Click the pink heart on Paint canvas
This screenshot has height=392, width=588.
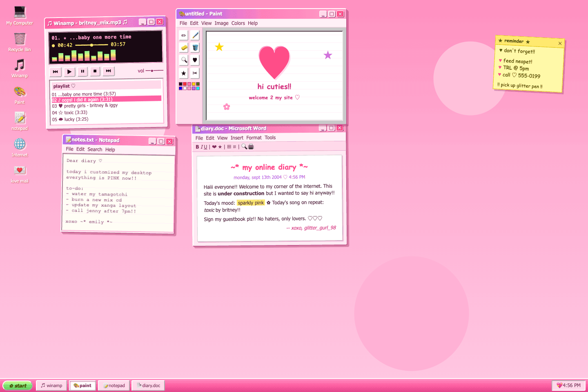[274, 62]
